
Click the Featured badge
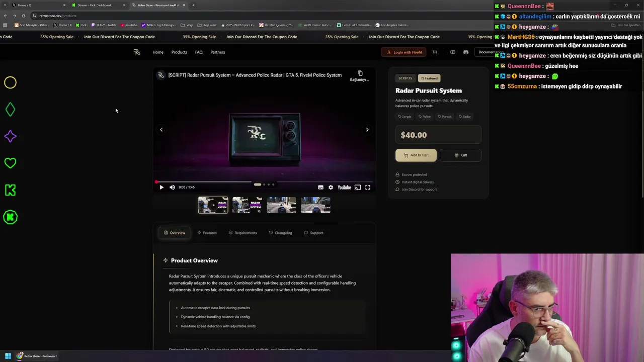(429, 78)
